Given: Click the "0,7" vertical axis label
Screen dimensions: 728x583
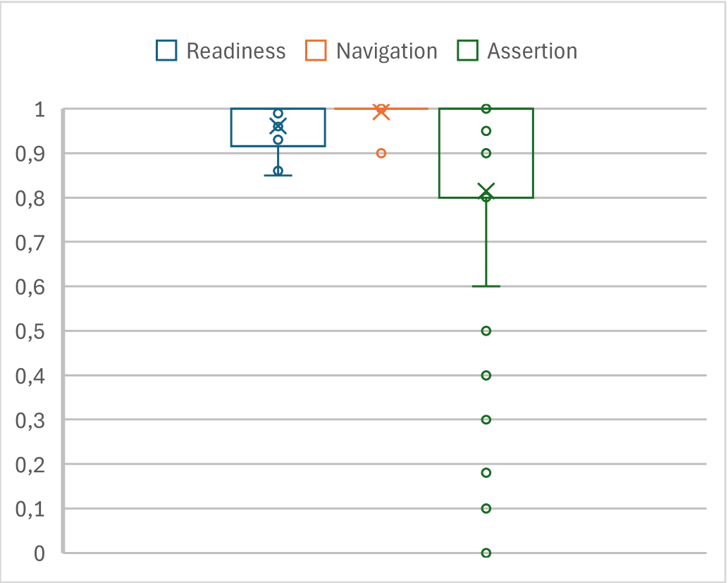Looking at the screenshot, I should click(31, 242).
